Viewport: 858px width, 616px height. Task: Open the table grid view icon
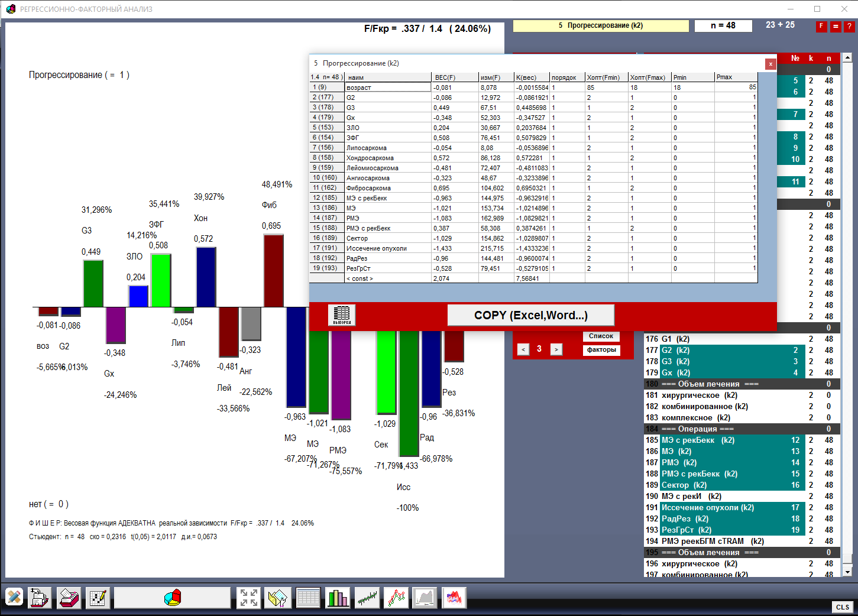[x=308, y=598]
